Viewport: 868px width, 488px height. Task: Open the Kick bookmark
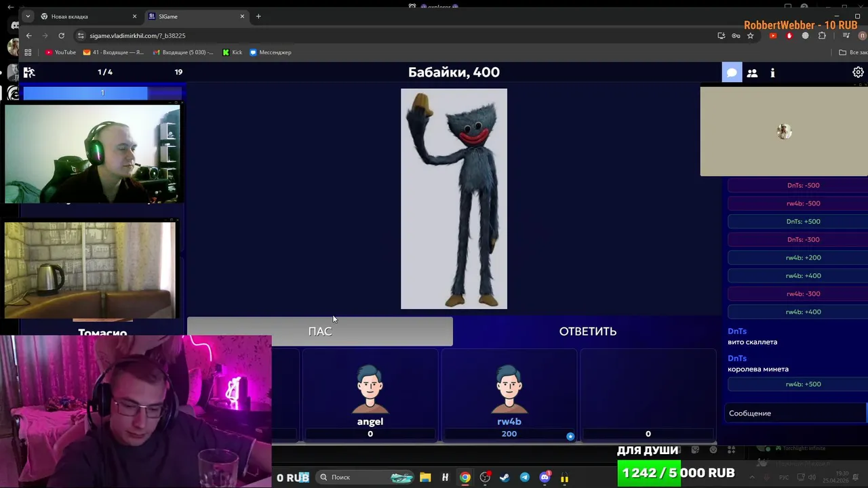[232, 52]
